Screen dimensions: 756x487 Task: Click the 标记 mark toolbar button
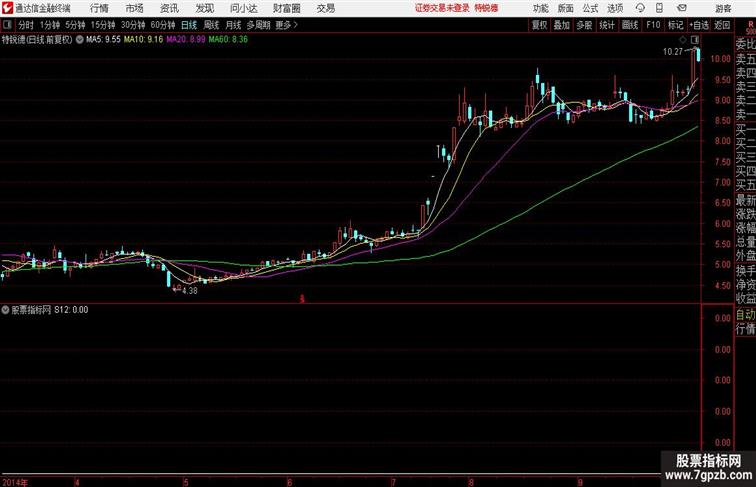click(x=675, y=25)
